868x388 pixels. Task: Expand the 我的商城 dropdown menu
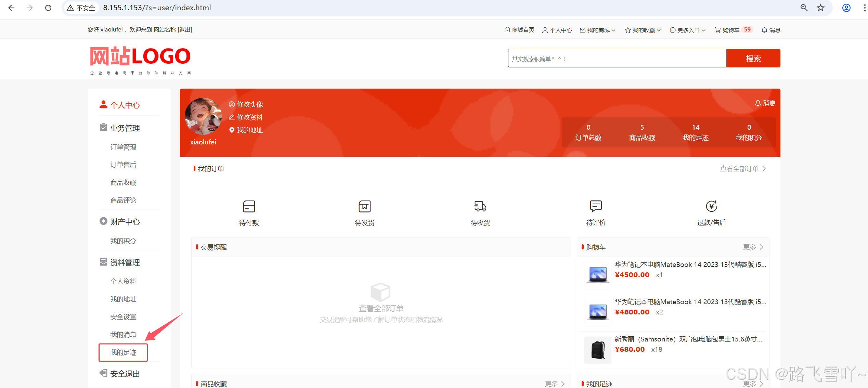pyautogui.click(x=598, y=30)
